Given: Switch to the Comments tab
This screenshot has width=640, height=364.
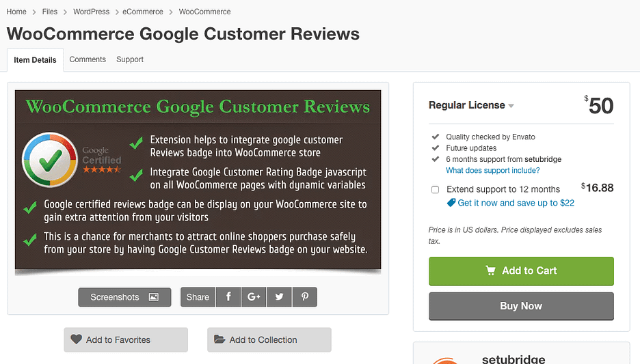Looking at the screenshot, I should click(x=88, y=59).
